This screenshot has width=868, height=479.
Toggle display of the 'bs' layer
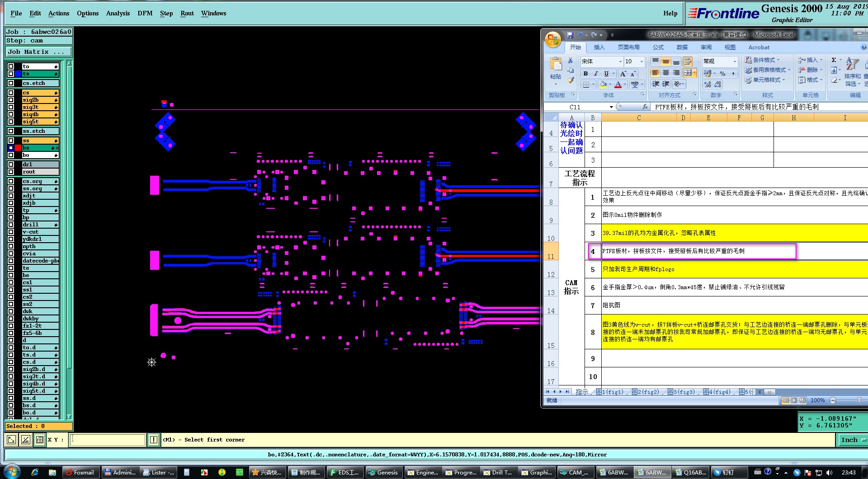click(11, 148)
